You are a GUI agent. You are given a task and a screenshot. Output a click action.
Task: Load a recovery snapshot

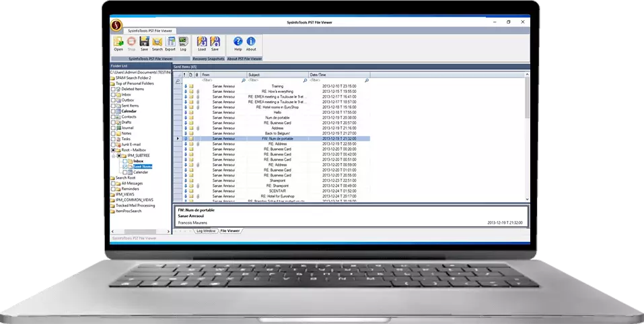pos(202,43)
